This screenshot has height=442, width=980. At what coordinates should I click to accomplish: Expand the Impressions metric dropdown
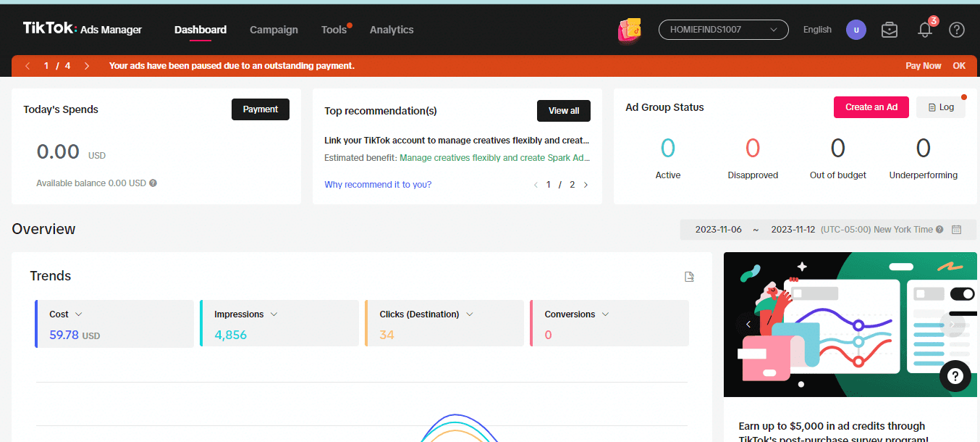click(274, 314)
